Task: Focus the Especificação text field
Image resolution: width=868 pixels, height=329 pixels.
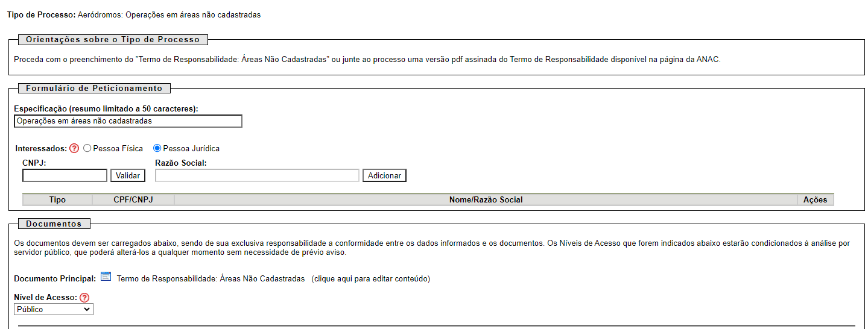Action: click(x=128, y=121)
